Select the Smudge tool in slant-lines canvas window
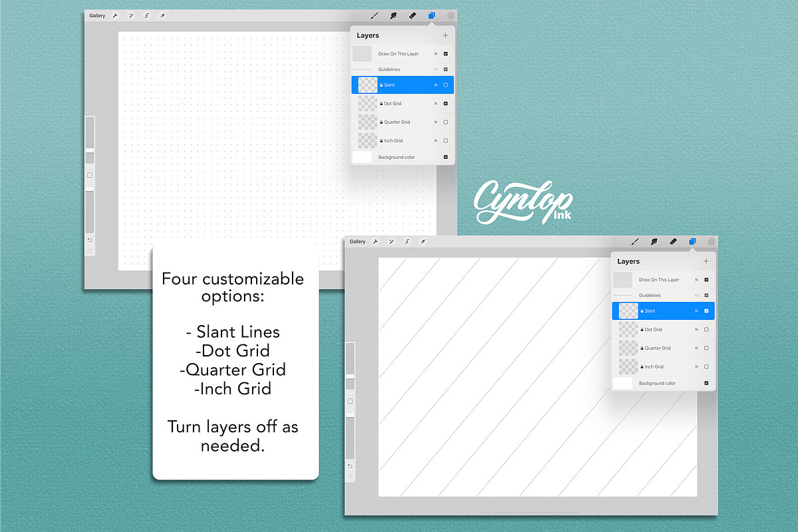 pos(654,241)
